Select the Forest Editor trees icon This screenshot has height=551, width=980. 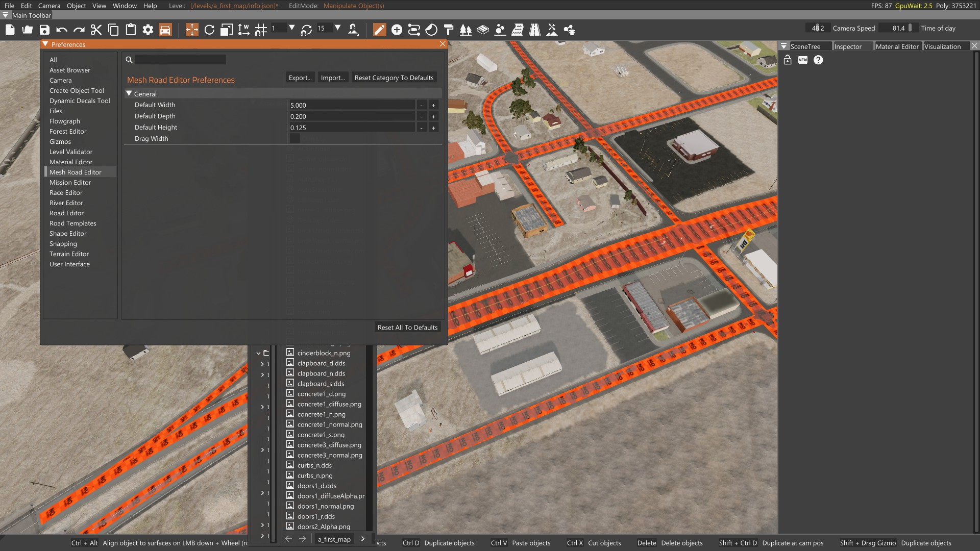pyautogui.click(x=465, y=30)
